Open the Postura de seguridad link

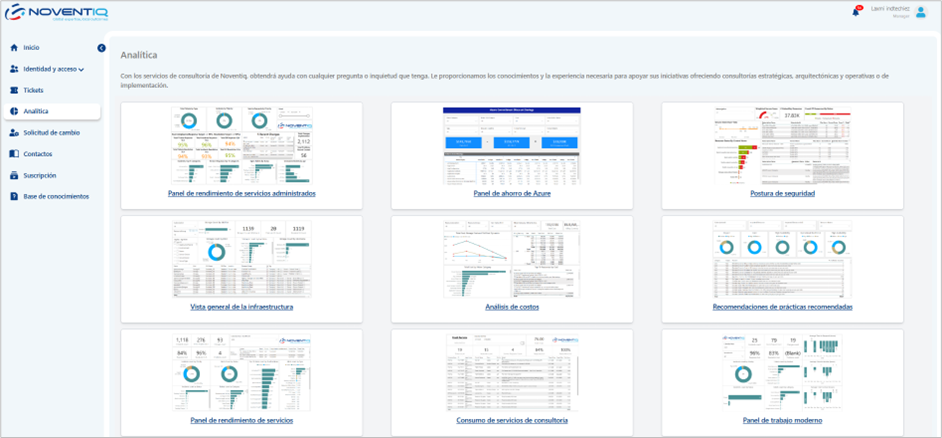click(x=782, y=193)
